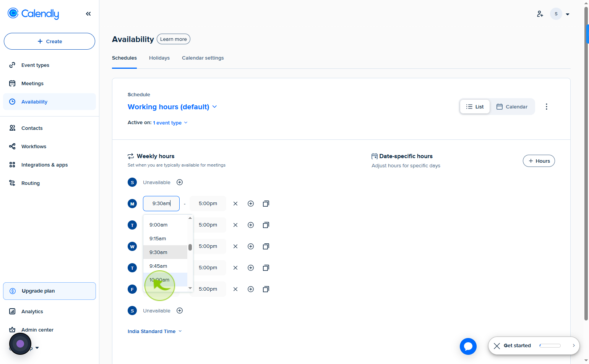
Task: Remove Monday time interval
Action: (x=235, y=204)
